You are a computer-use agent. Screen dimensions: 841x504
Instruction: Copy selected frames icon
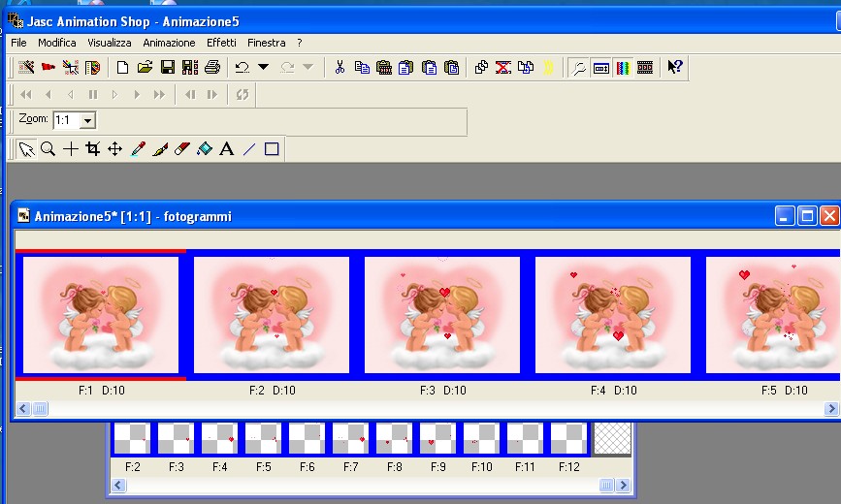(x=362, y=67)
